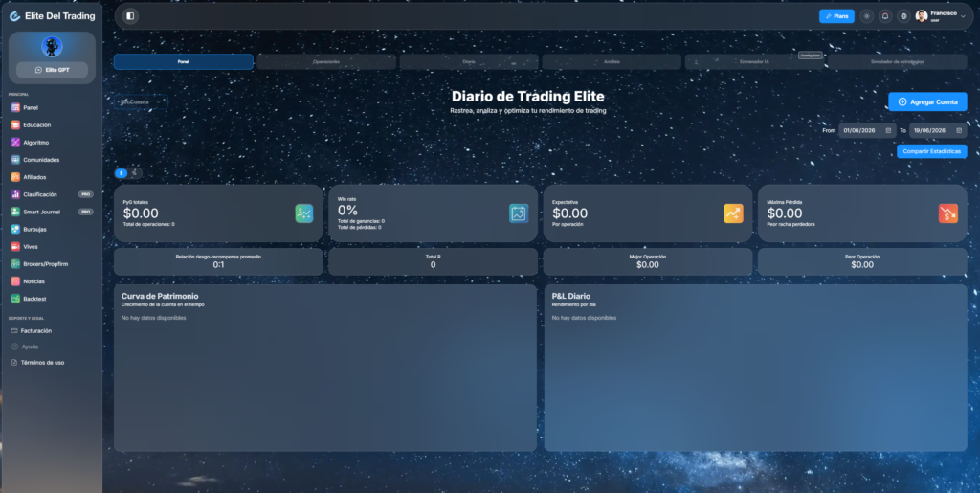The image size is (980, 493).
Task: Open the From date calendar icon
Action: 888,130
